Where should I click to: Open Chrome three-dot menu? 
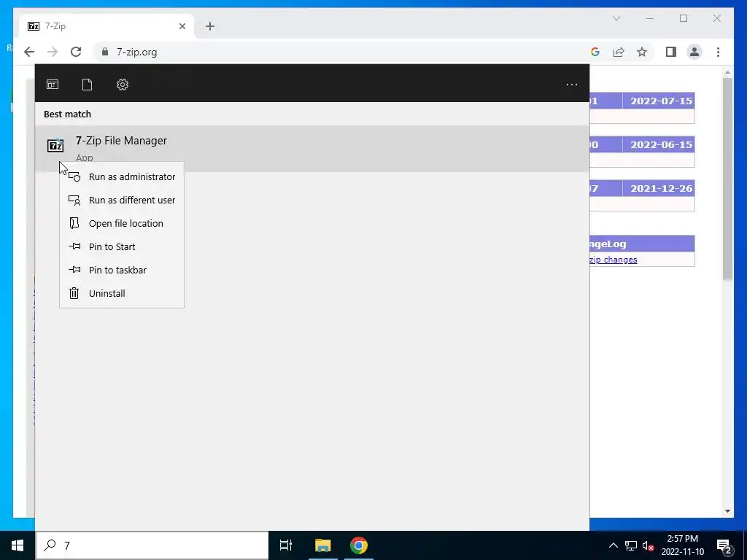718,52
